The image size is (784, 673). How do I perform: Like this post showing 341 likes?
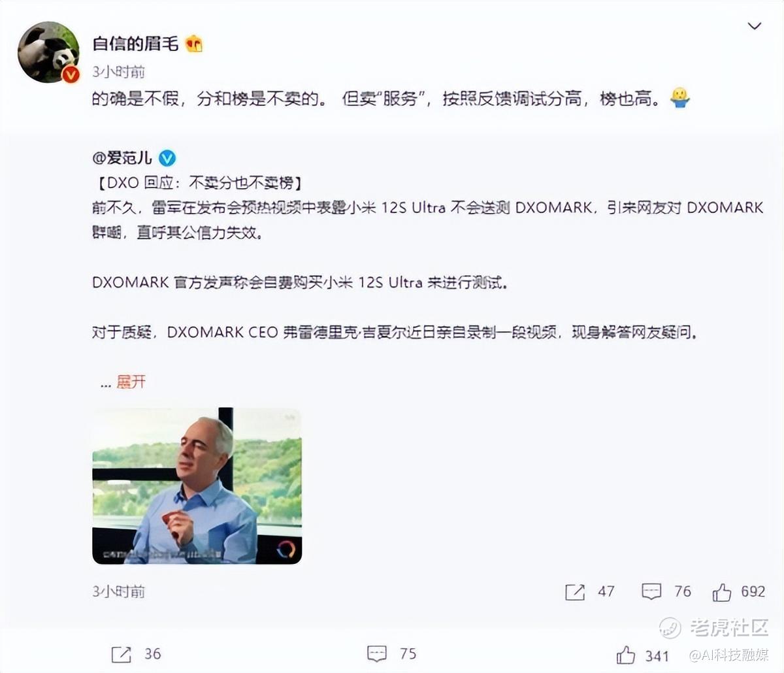tap(642, 655)
